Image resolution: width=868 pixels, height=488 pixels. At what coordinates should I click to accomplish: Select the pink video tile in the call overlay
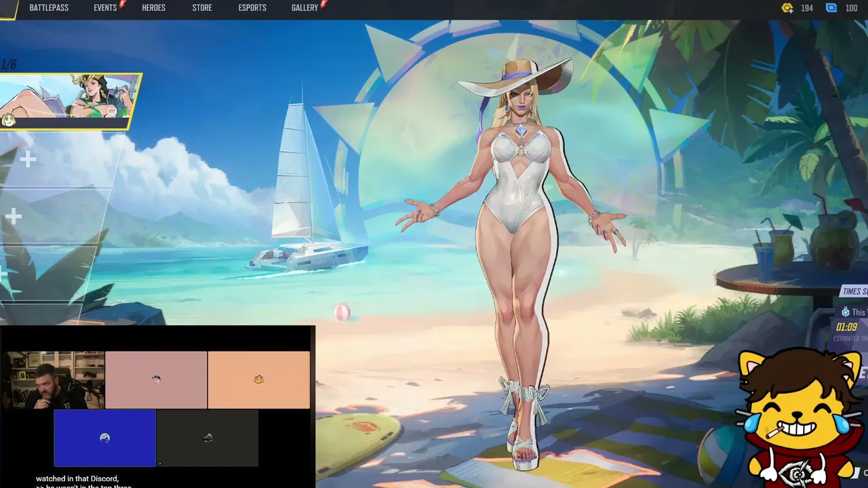pyautogui.click(x=156, y=380)
